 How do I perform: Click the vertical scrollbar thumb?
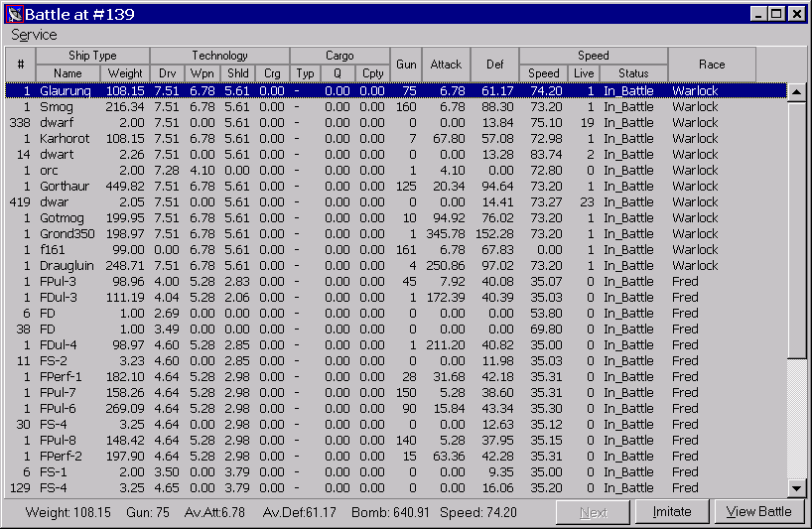point(796,229)
